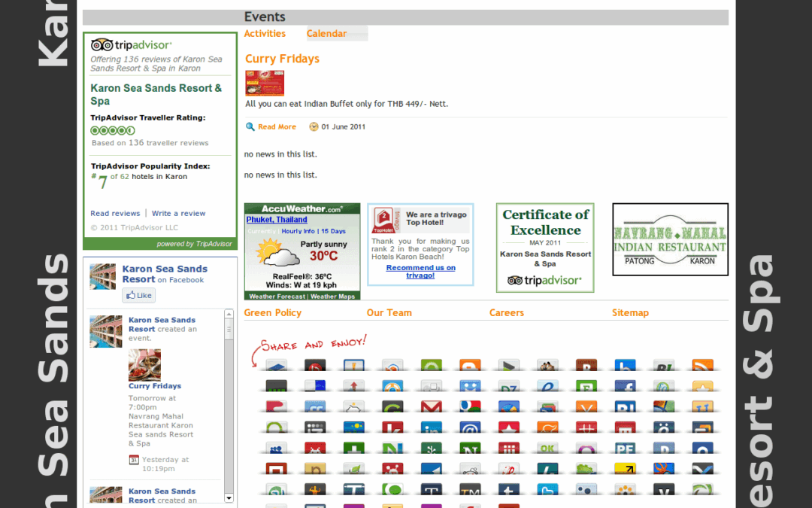
Task: Click the 15 Days forecast link
Action: tap(333, 231)
